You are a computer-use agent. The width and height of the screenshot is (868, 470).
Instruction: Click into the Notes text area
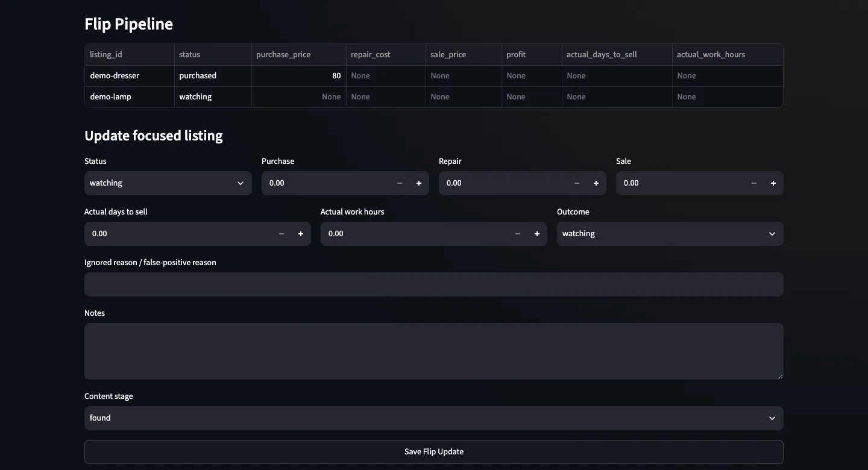(x=434, y=351)
